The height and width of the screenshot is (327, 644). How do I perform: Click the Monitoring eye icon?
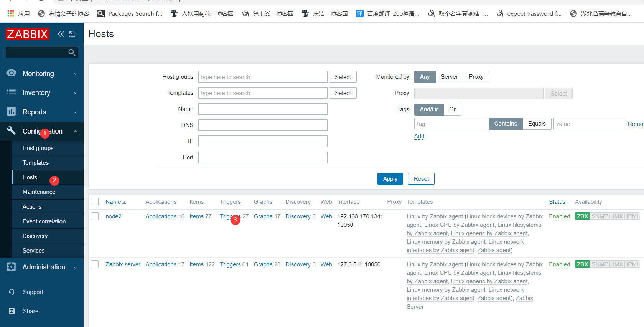coord(12,73)
